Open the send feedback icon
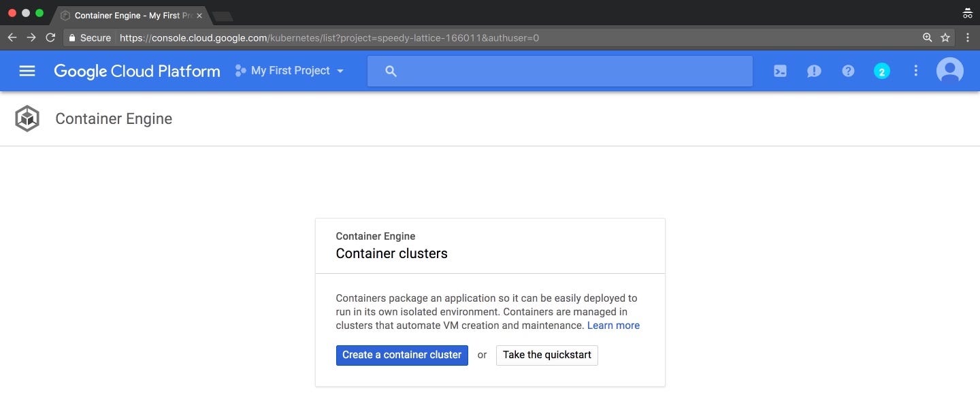The width and height of the screenshot is (980, 412). 814,71
